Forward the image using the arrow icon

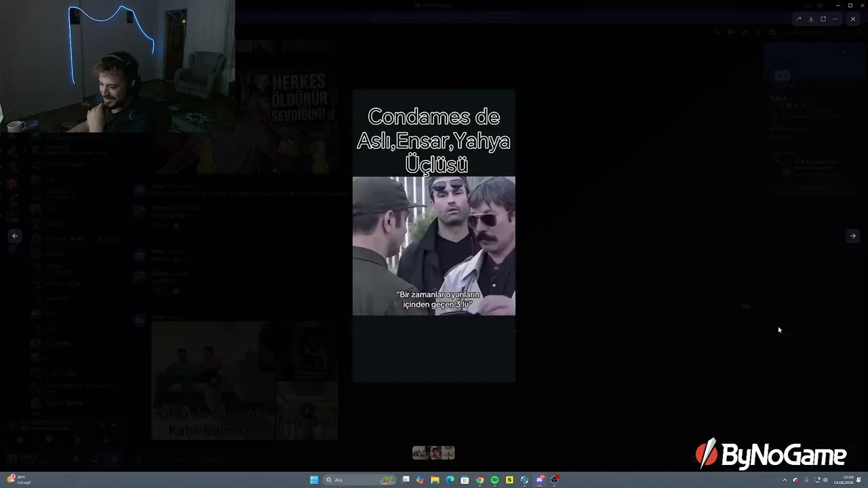pos(799,19)
